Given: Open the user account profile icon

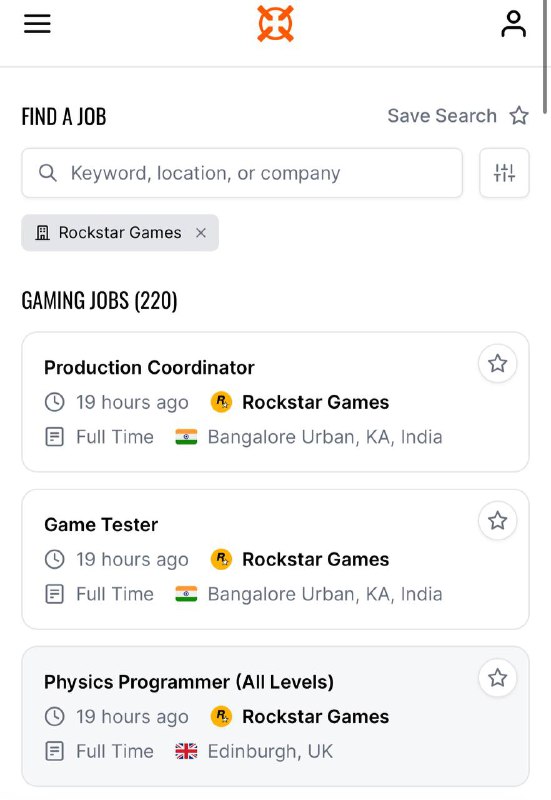Looking at the screenshot, I should (513, 24).
